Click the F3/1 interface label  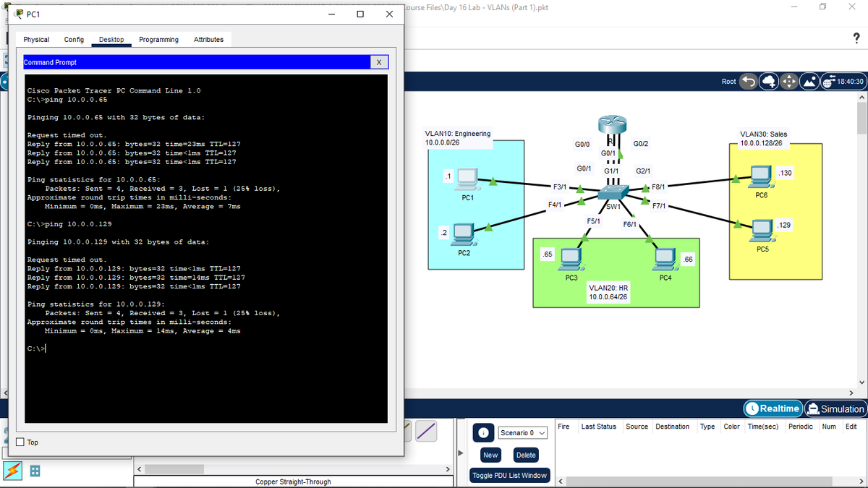coord(560,187)
